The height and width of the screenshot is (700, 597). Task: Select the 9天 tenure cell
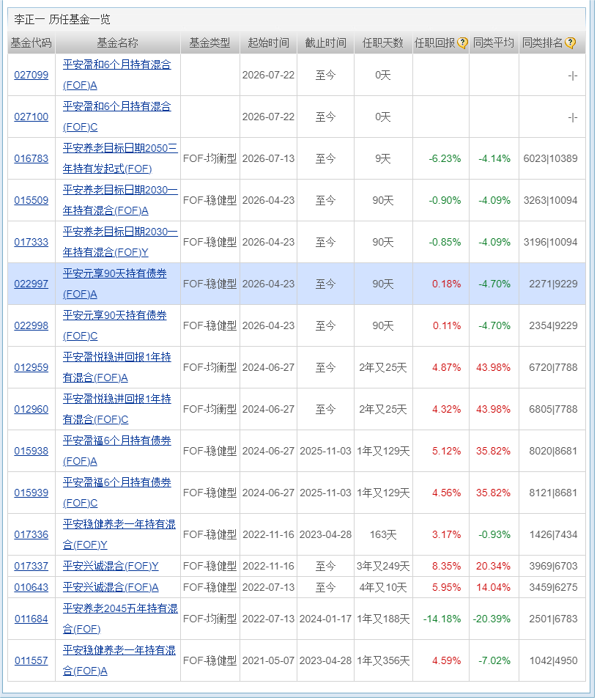click(383, 158)
